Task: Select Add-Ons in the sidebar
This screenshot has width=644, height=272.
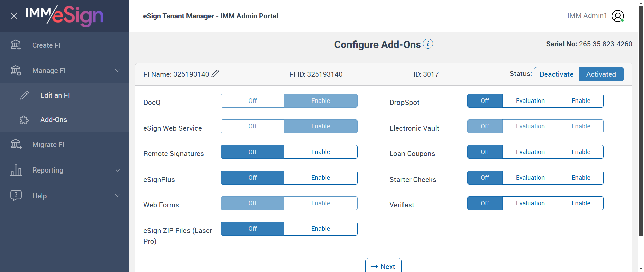Action: [x=54, y=120]
